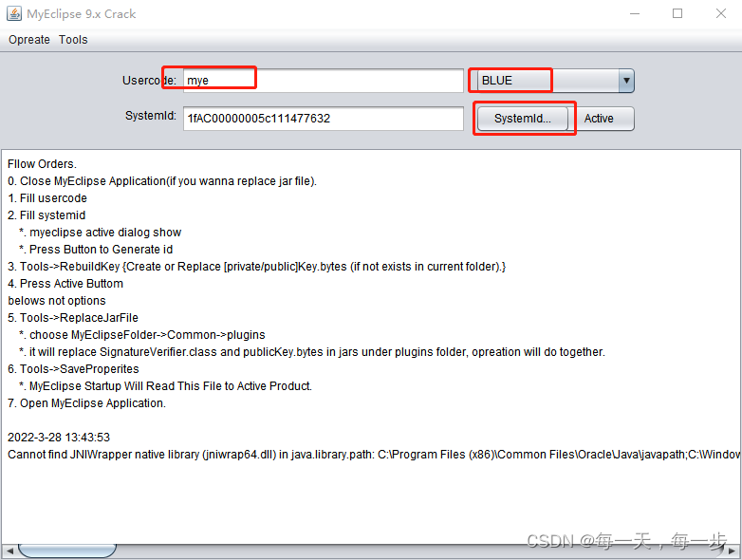Minimize the MyEclipse 9.x Crack window
The width and height of the screenshot is (742, 560).
point(635,13)
